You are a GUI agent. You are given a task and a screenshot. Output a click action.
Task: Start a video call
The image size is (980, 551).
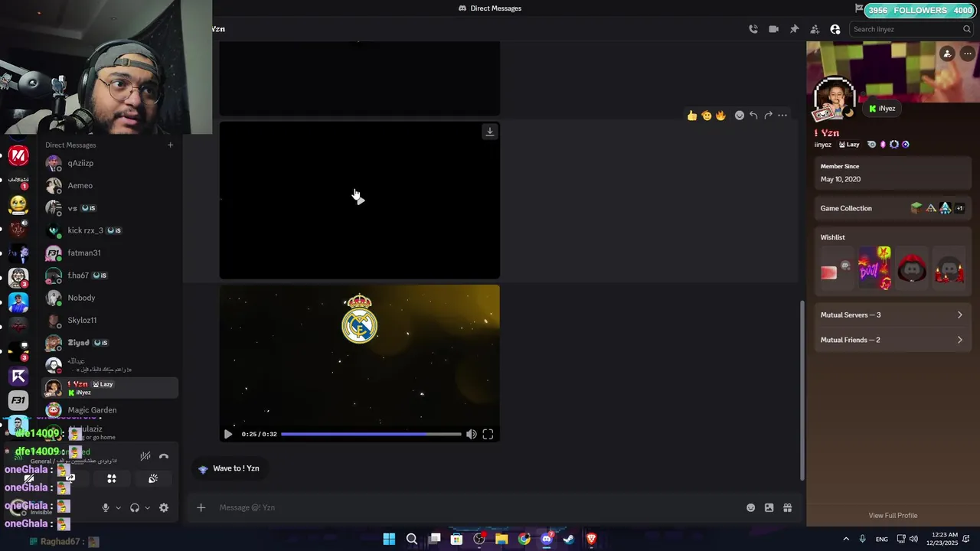pyautogui.click(x=773, y=29)
